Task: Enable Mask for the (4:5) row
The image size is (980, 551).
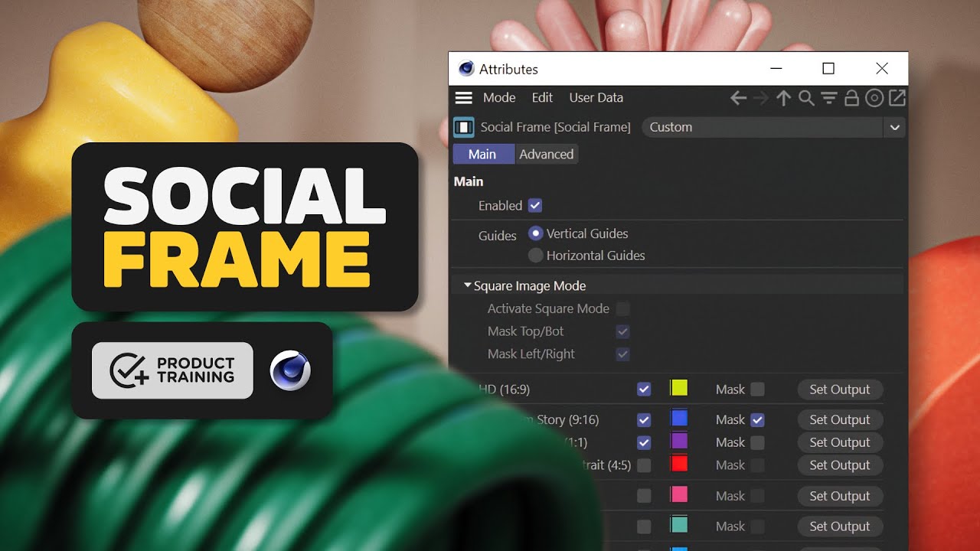Action: [757, 465]
